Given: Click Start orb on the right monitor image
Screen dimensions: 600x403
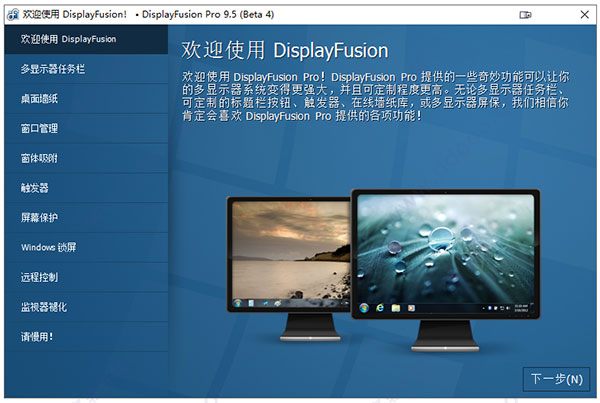Looking at the screenshot, I should pyautogui.click(x=364, y=308).
